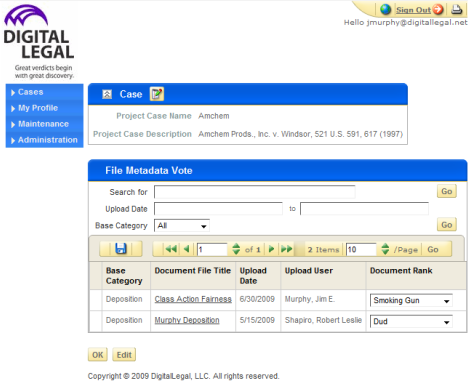Click the printer icon
The image size is (468, 384).
[x=457, y=9]
